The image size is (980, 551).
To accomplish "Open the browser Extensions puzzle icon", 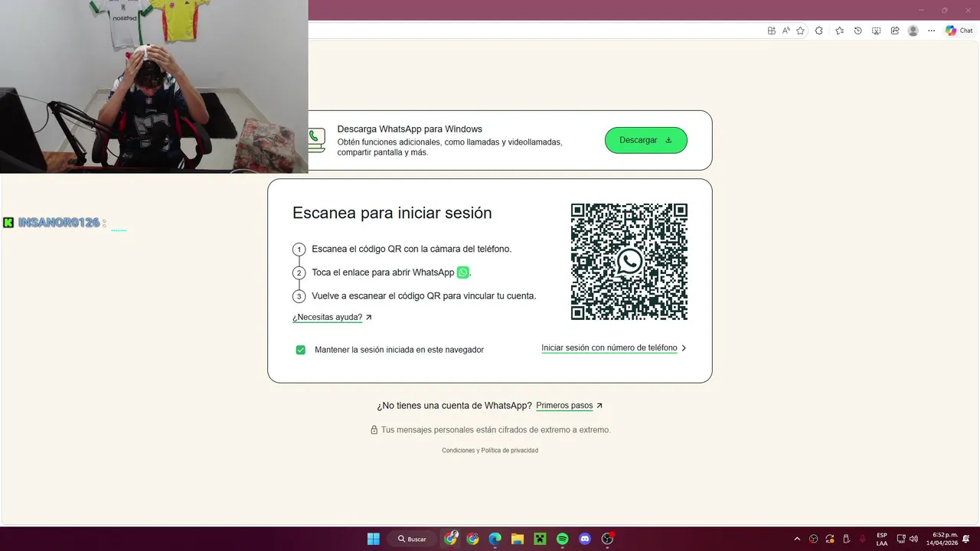I will (x=819, y=31).
